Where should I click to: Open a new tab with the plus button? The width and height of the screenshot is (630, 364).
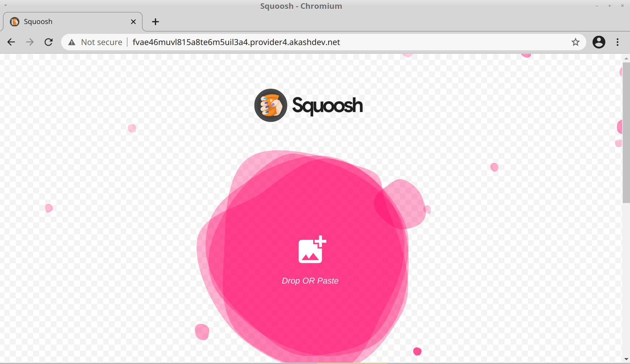[155, 22]
